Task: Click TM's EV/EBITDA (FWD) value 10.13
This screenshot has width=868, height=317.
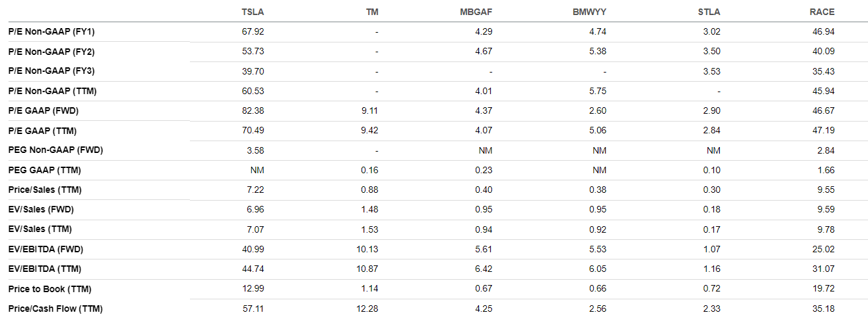Action: 367,249
